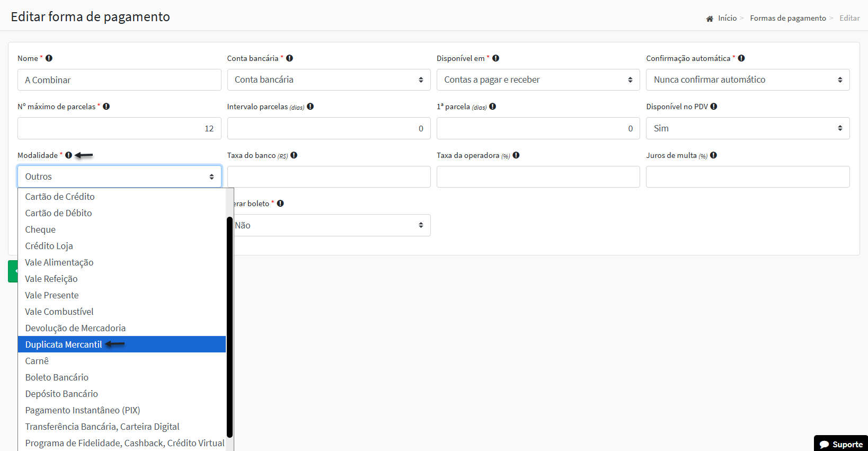Select Depósito Bancário option
Viewport: 868px width, 451px height.
coord(122,394)
